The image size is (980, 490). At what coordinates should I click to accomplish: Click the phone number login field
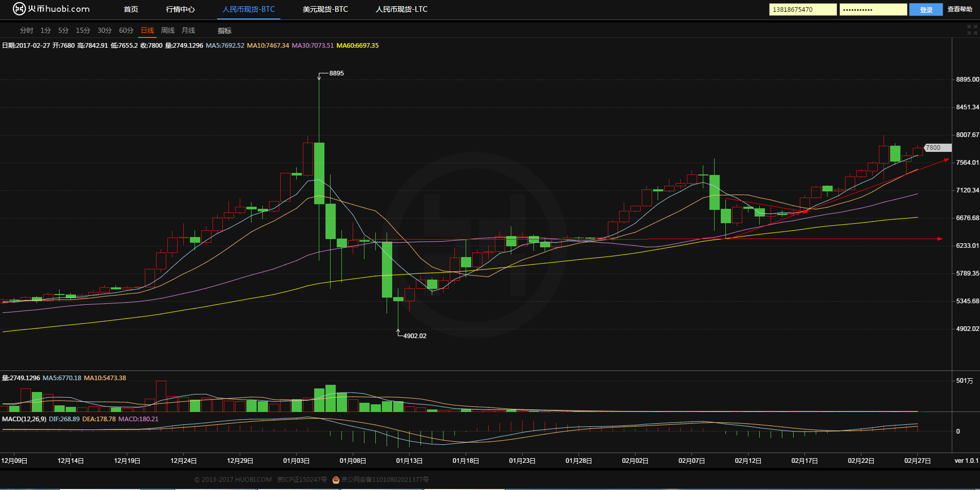click(x=802, y=9)
